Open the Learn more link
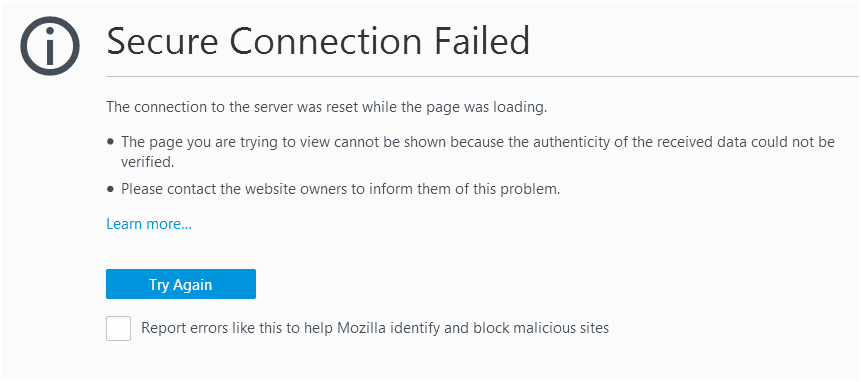Viewport: 861px width, 382px height. pos(149,224)
